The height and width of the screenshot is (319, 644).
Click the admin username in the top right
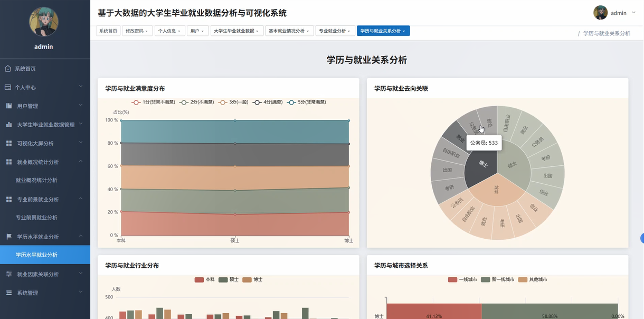(619, 13)
